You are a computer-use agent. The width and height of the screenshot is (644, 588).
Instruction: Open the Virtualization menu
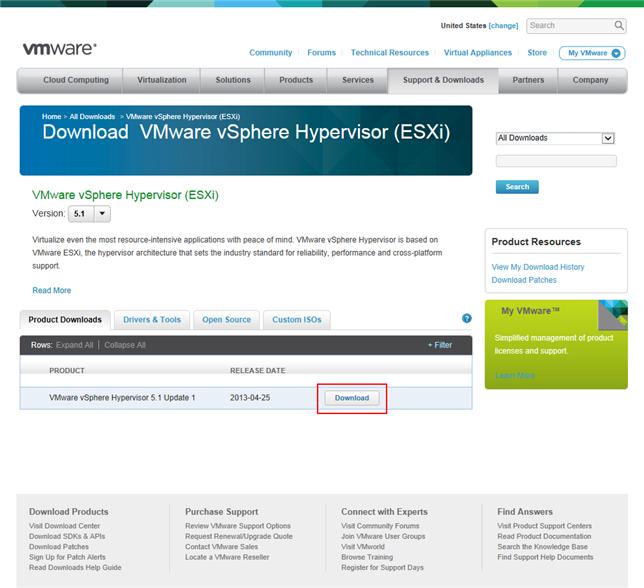(162, 80)
